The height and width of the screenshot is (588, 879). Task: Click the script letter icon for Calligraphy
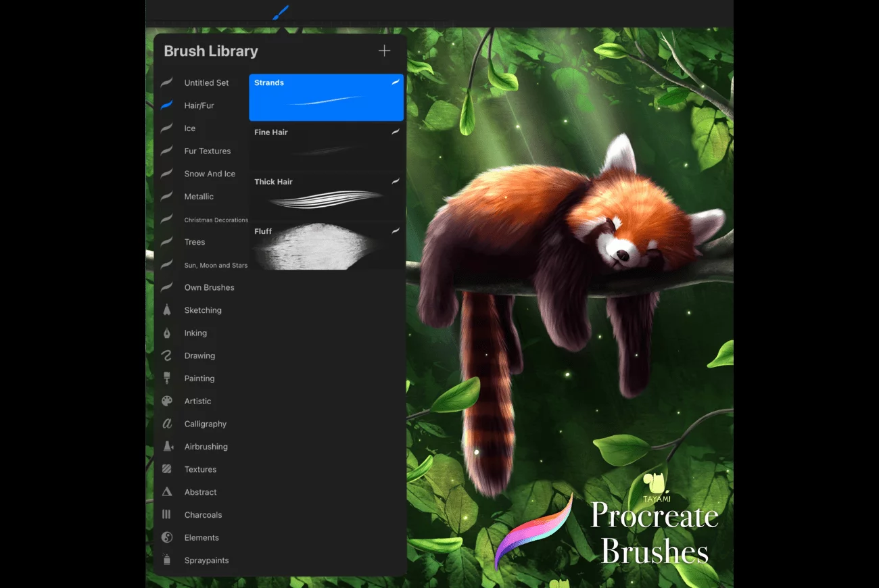(x=166, y=424)
